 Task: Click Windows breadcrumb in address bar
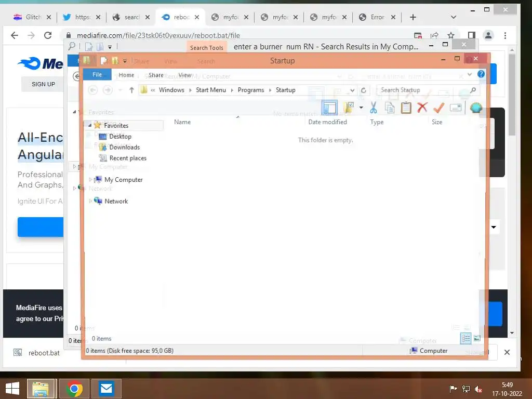171,90
